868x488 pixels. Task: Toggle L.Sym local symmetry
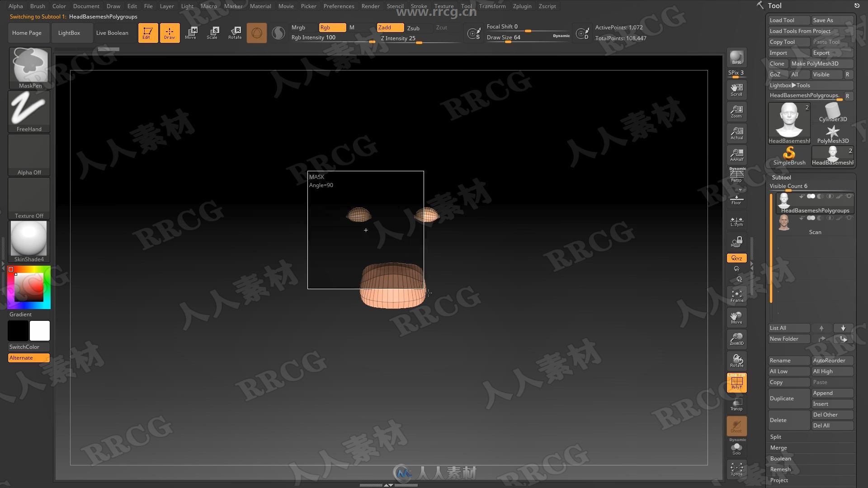(x=736, y=221)
